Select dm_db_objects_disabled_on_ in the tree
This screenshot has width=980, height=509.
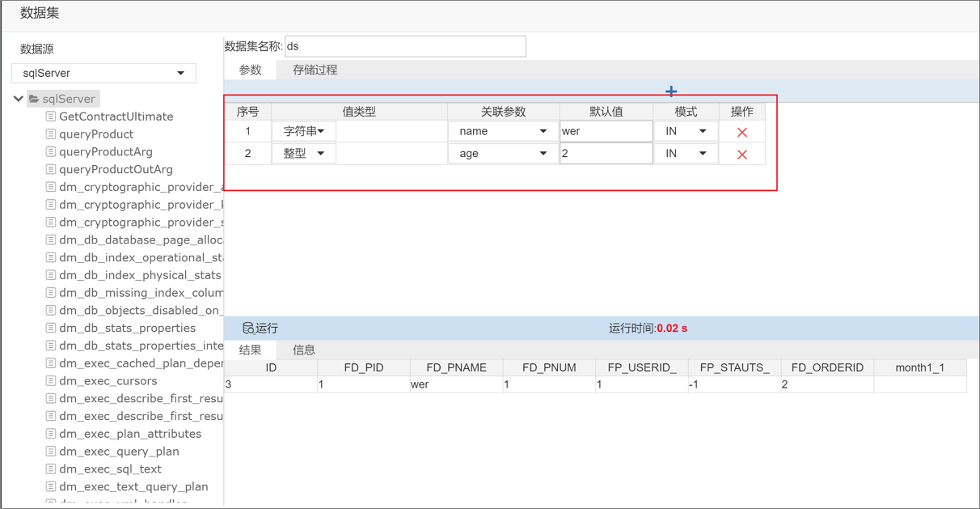click(141, 311)
